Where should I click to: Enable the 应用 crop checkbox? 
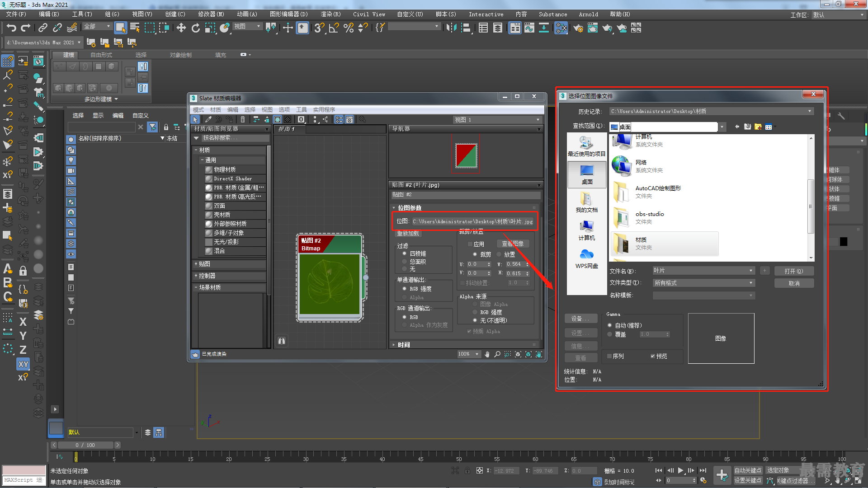[471, 244]
